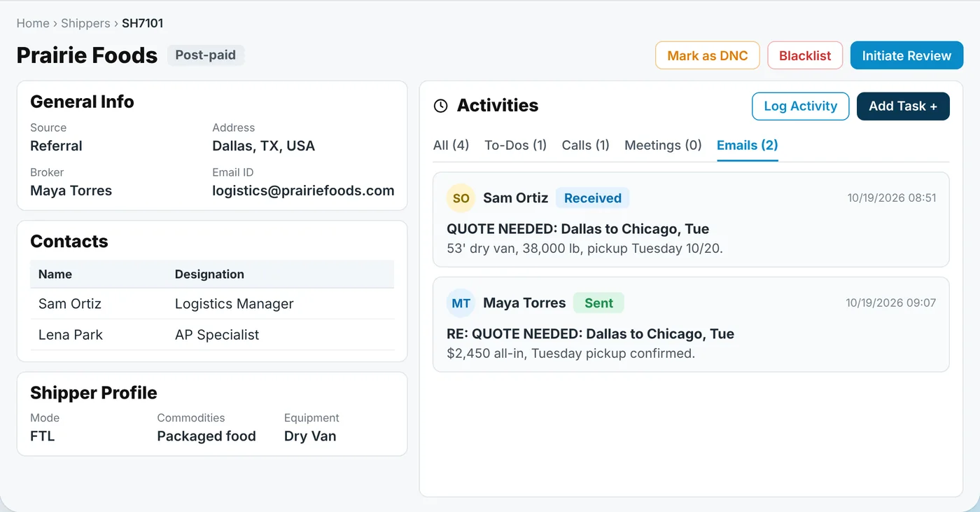Click the Designation column header

[x=209, y=274]
